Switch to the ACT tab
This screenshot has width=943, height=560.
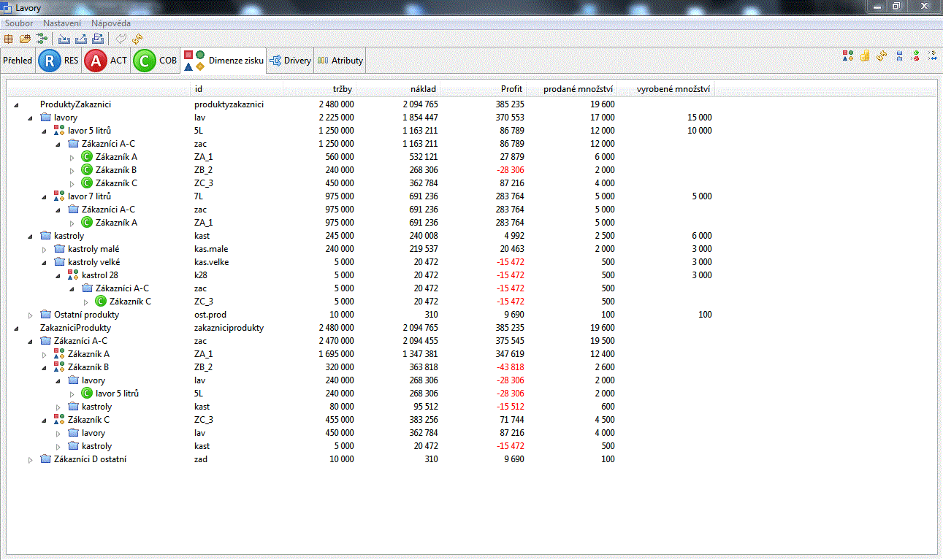pos(106,61)
